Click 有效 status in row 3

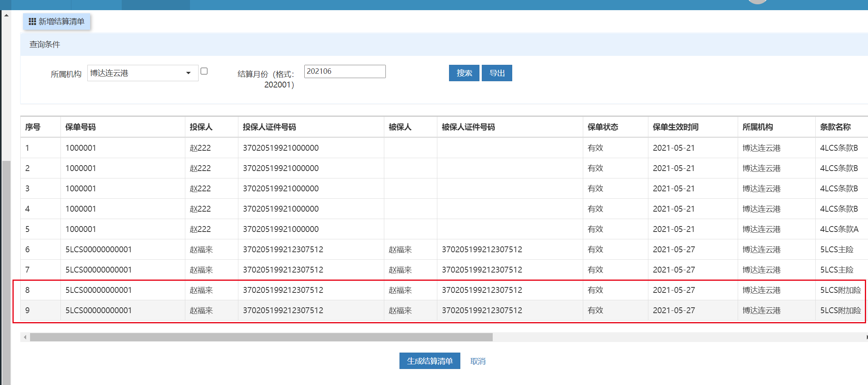point(595,189)
